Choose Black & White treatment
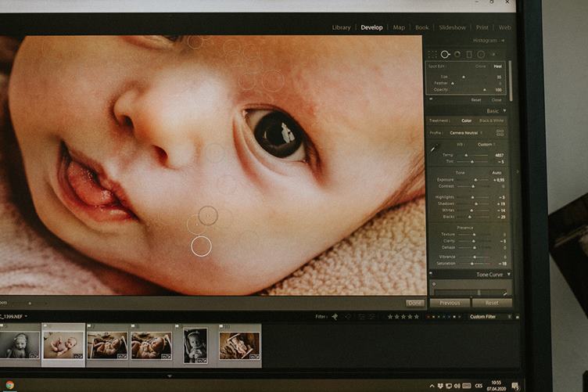 (491, 120)
